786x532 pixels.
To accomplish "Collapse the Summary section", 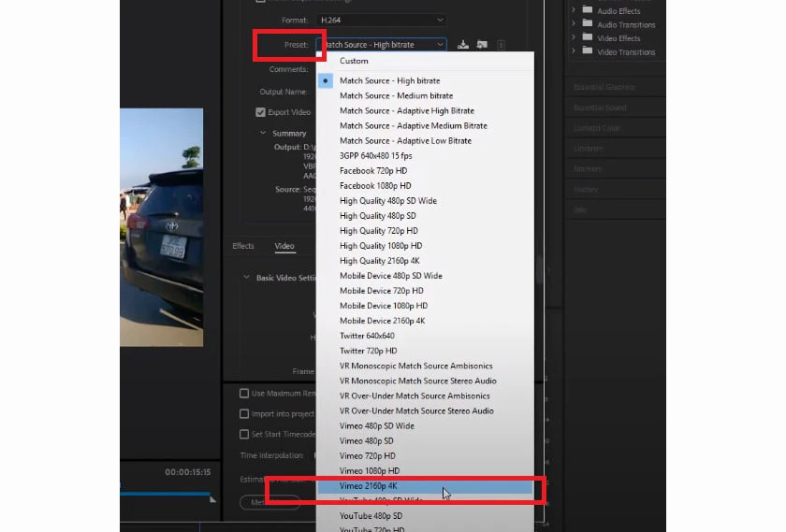I will click(263, 134).
